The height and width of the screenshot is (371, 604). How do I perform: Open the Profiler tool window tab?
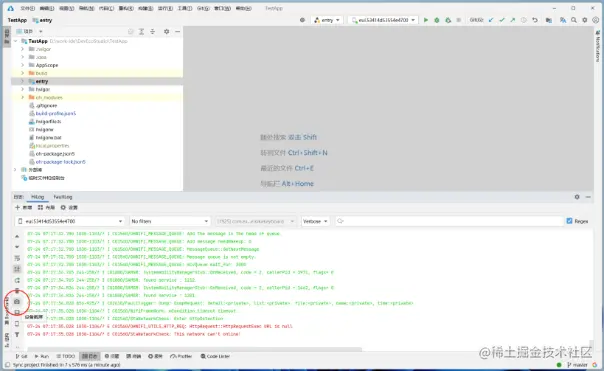coord(181,356)
